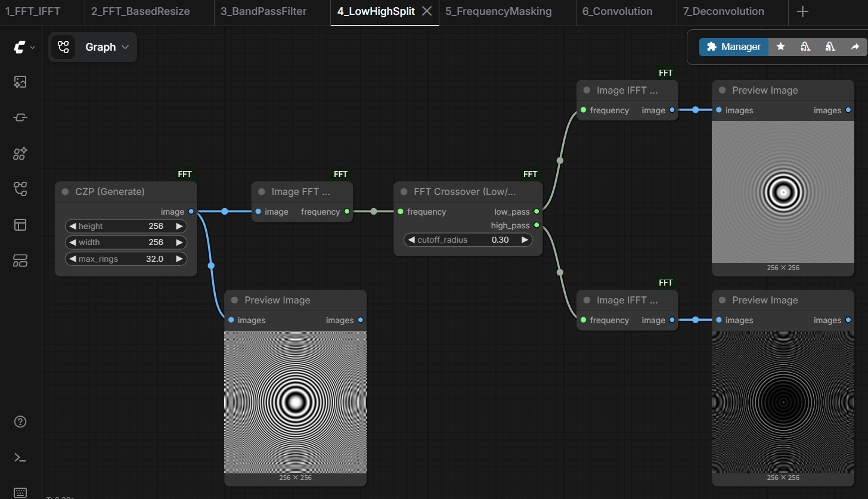The height and width of the screenshot is (499, 868).
Task: Click the cutoff_radius value 0.30
Action: (500, 240)
